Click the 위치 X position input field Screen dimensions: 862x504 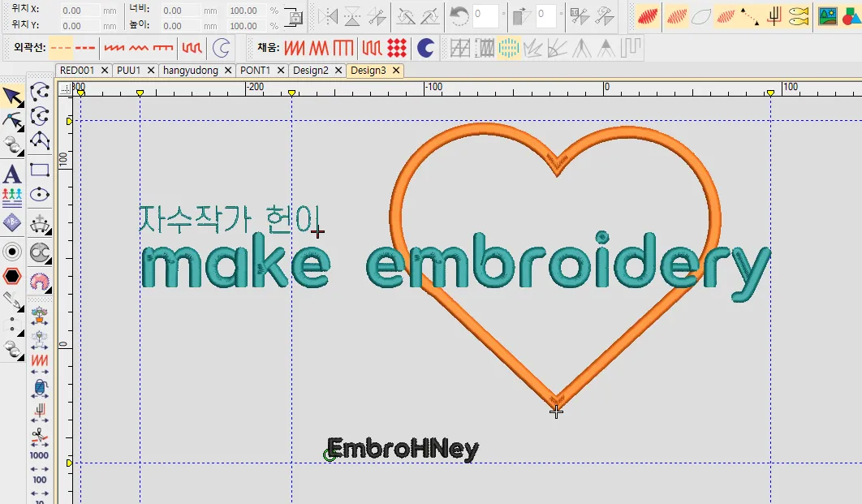(x=81, y=11)
